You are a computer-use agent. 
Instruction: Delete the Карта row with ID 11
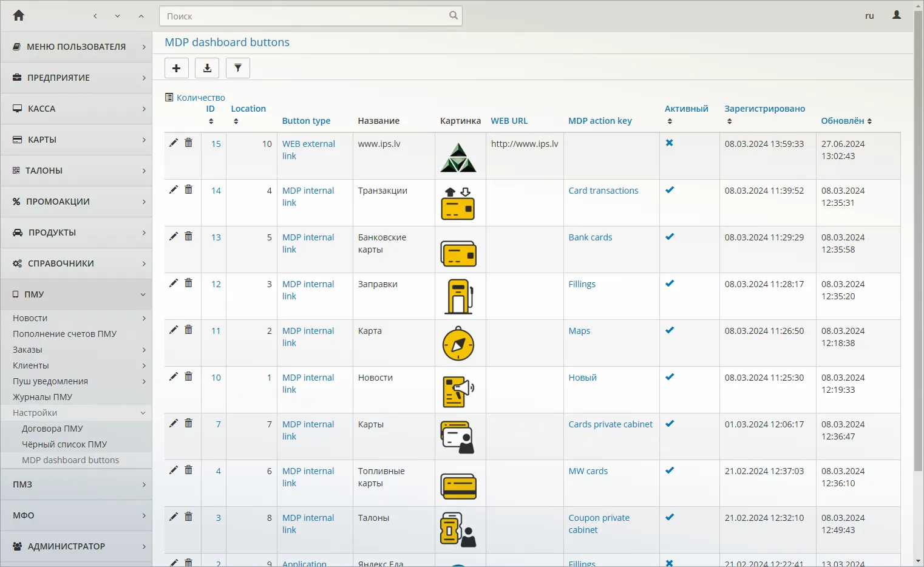point(189,330)
